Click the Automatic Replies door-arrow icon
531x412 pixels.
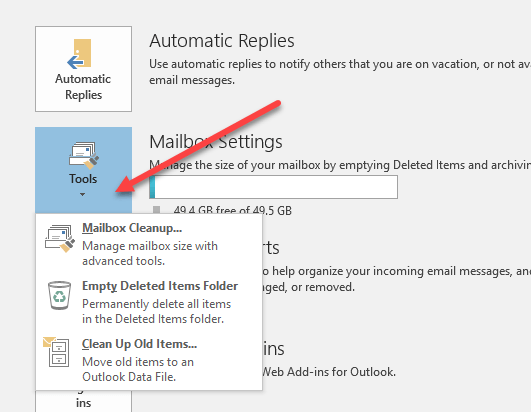click(80, 53)
